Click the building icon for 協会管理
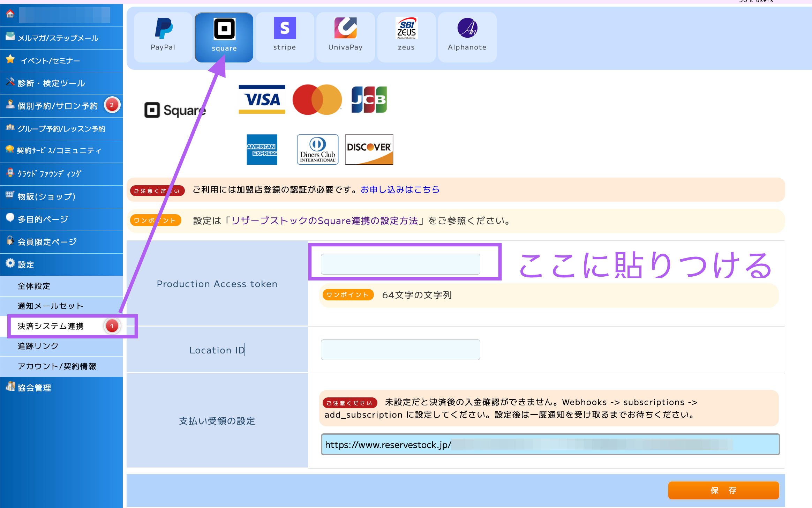The height and width of the screenshot is (508, 812). pyautogui.click(x=10, y=386)
